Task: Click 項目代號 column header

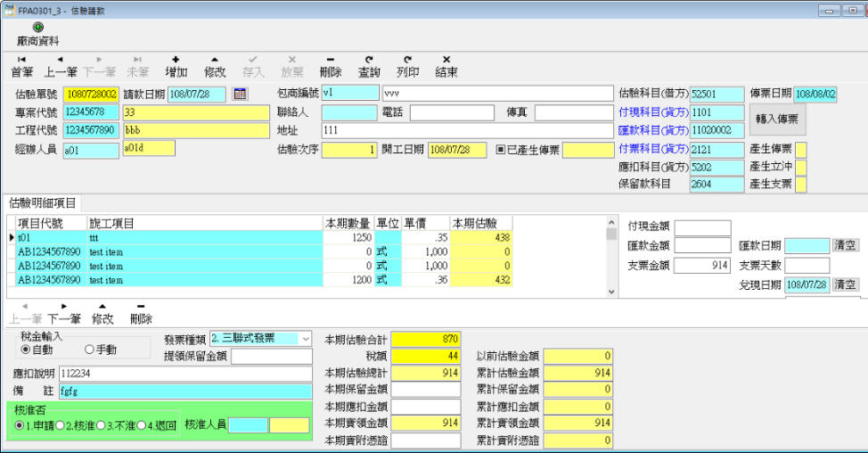Action: (52, 223)
